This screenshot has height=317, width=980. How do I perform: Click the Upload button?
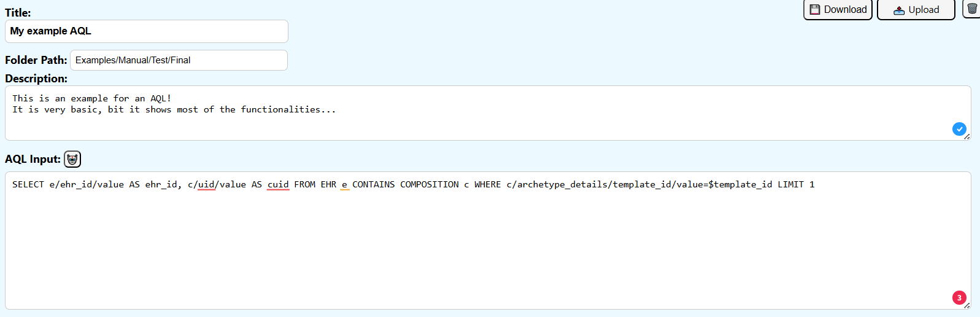point(916,9)
